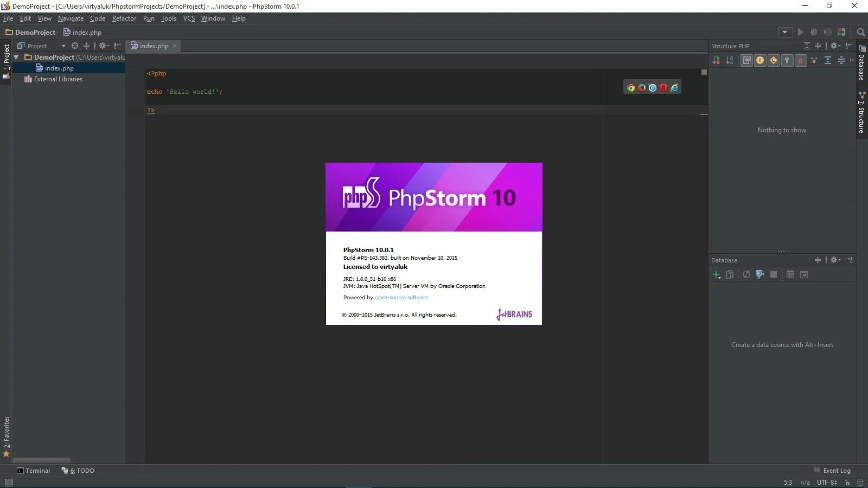Image resolution: width=868 pixels, height=488 pixels.
Task: Open in Internet Explorer browser icon
Action: click(x=674, y=88)
